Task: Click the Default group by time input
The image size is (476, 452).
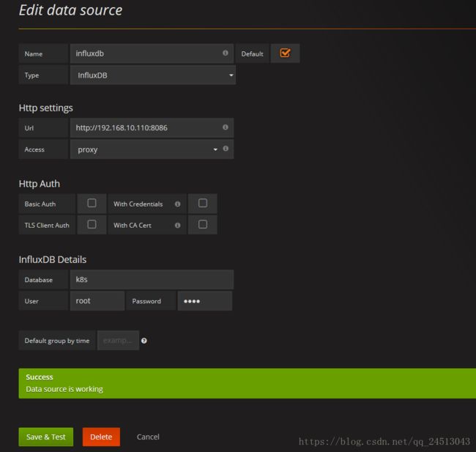Action: [x=118, y=341]
